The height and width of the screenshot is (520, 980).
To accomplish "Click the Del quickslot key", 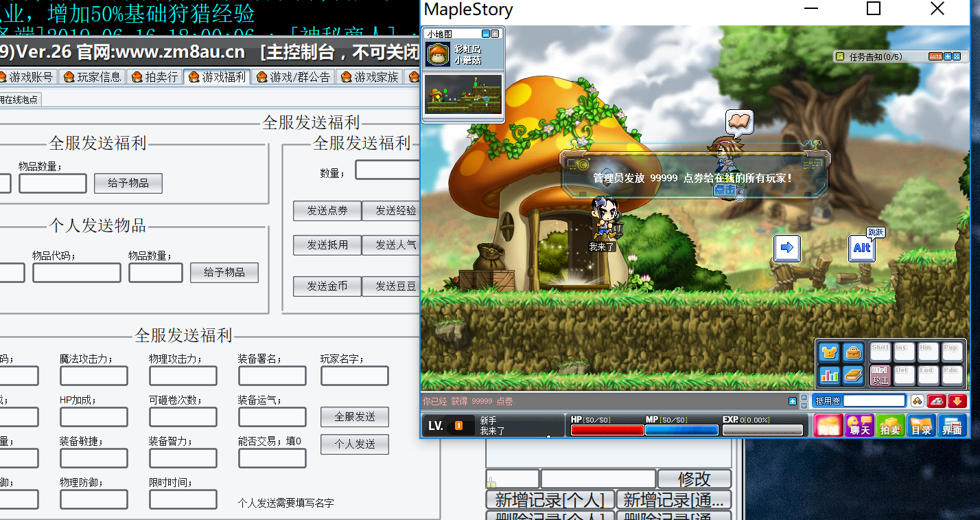I will click(905, 375).
